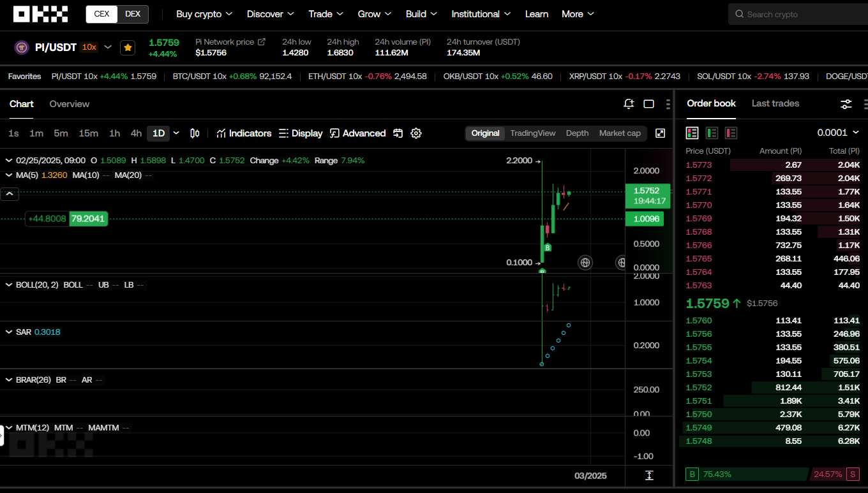Screen dimensions: 868x493
Task: Select 1s timeframe
Action: point(13,133)
